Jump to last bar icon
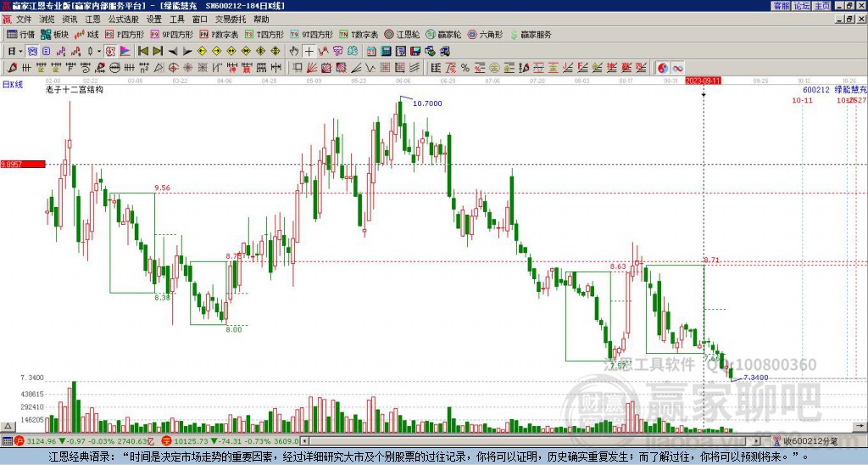Viewport: 868px width, 465px height. click(158, 51)
